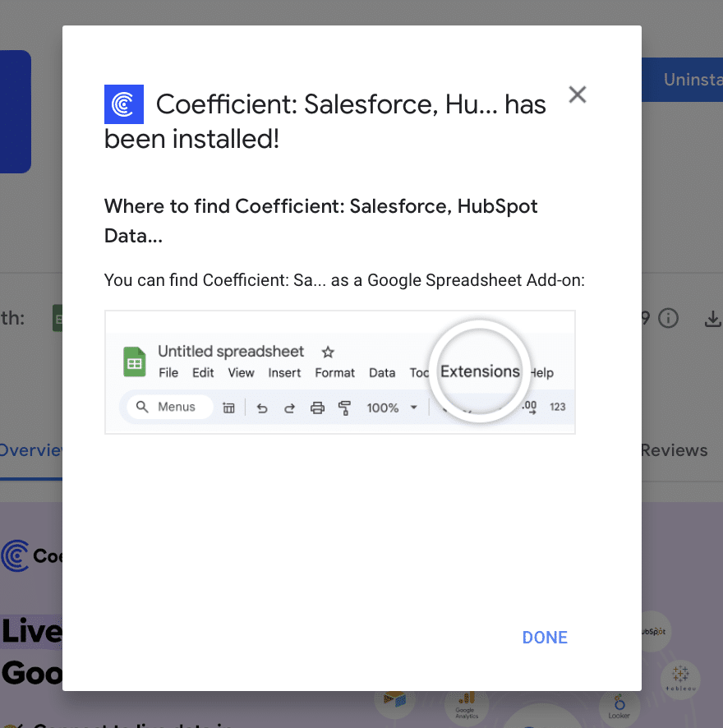
Task: Close the installation dialog with the X
Action: [x=578, y=94]
